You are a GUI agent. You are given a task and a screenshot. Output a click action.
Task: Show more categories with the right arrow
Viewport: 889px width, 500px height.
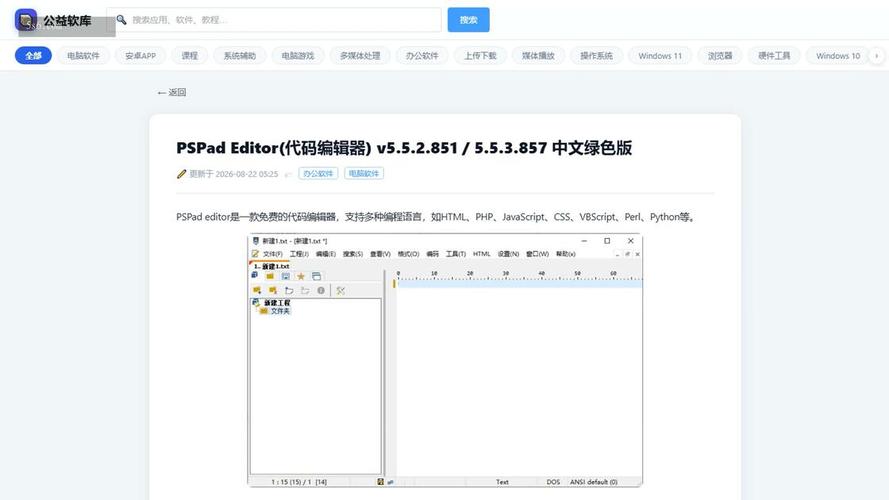click(x=877, y=56)
